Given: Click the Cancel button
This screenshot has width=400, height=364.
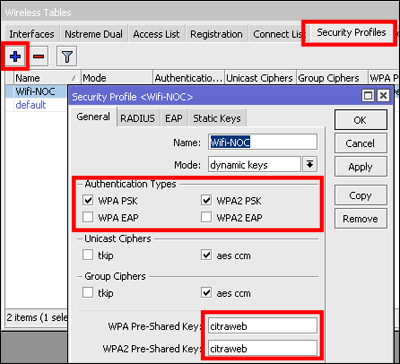Looking at the screenshot, I should (x=360, y=143).
